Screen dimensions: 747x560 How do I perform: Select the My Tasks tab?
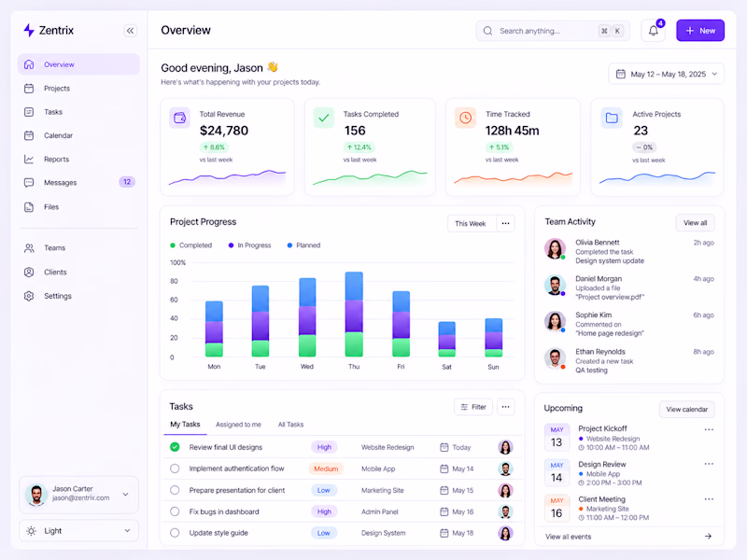[x=185, y=425]
